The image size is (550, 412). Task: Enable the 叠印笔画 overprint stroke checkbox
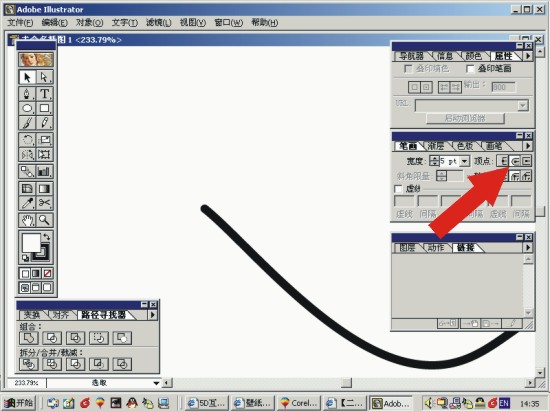pos(470,69)
